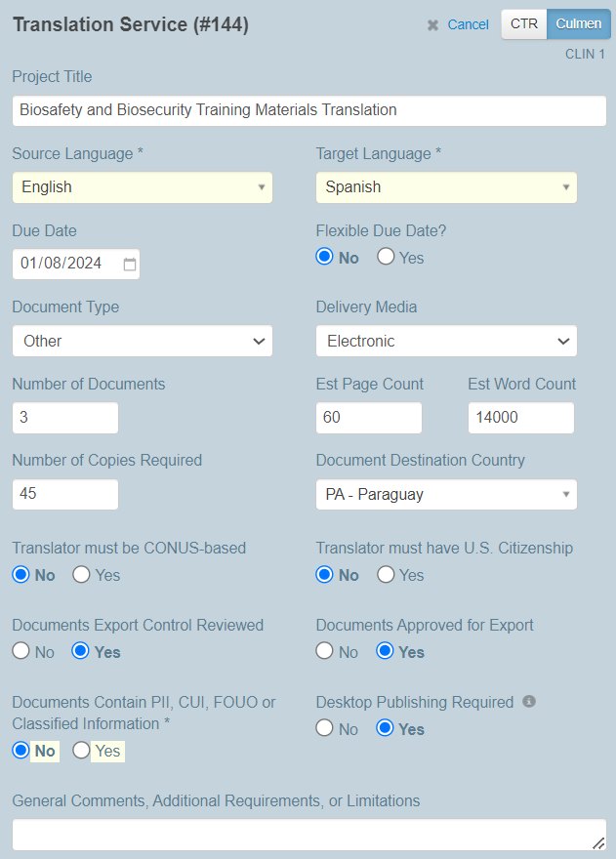Switch to the Culmen tab
This screenshot has height=859, width=616.
tap(579, 24)
